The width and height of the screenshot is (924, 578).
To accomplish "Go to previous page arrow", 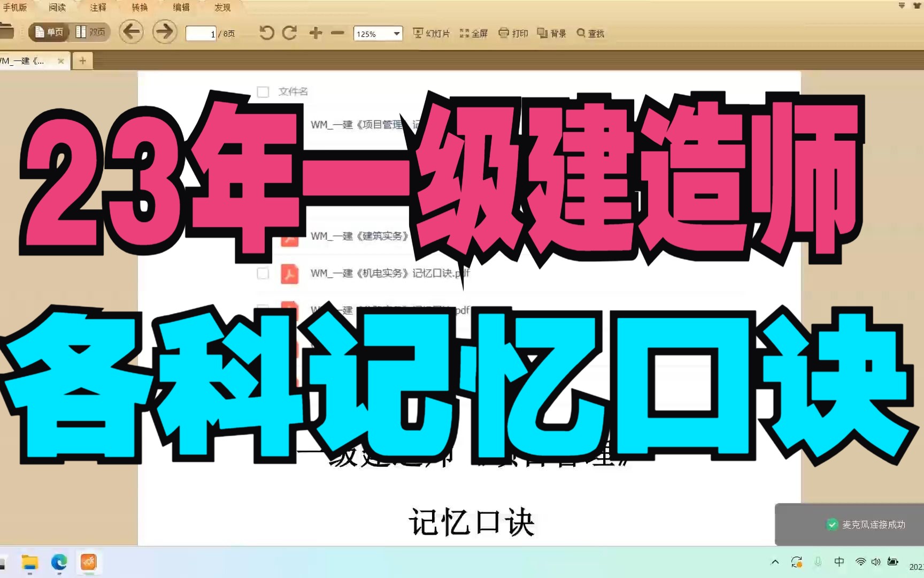I will [131, 32].
